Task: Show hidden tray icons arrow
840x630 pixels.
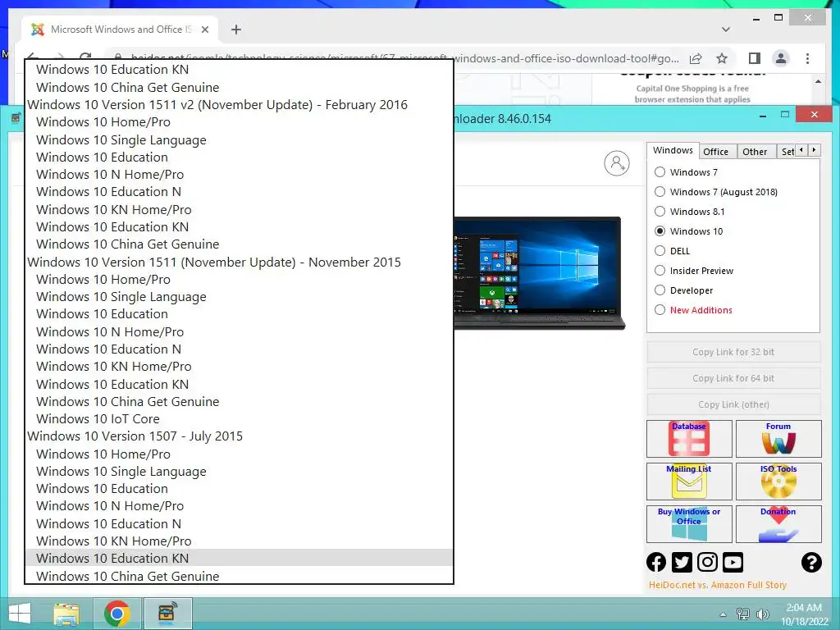Action: [724, 614]
